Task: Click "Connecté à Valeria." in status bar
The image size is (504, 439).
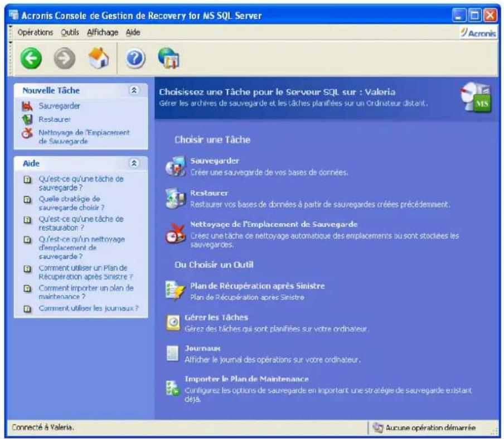Action: tap(43, 427)
